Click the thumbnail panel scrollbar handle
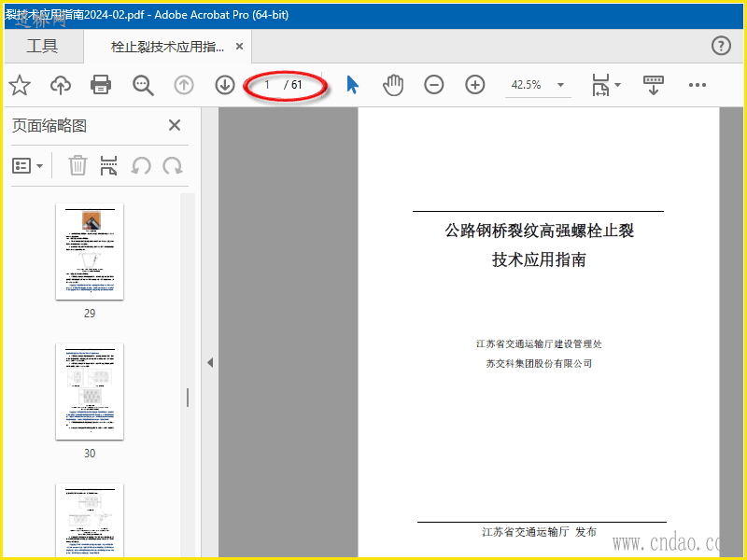 coord(188,398)
